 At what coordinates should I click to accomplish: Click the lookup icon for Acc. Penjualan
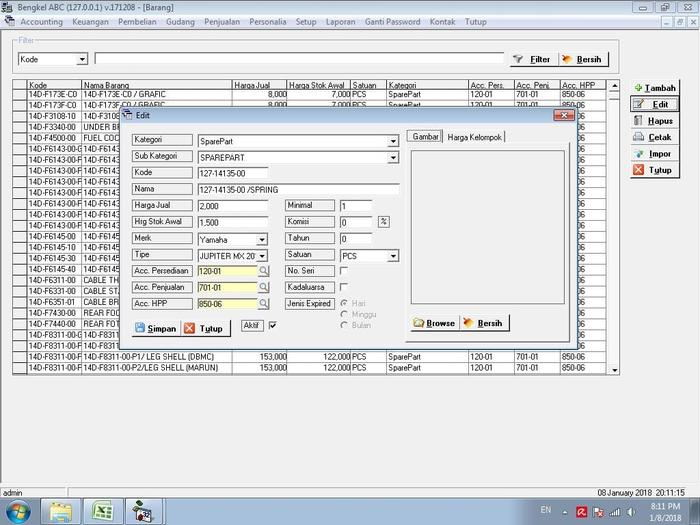click(x=264, y=287)
